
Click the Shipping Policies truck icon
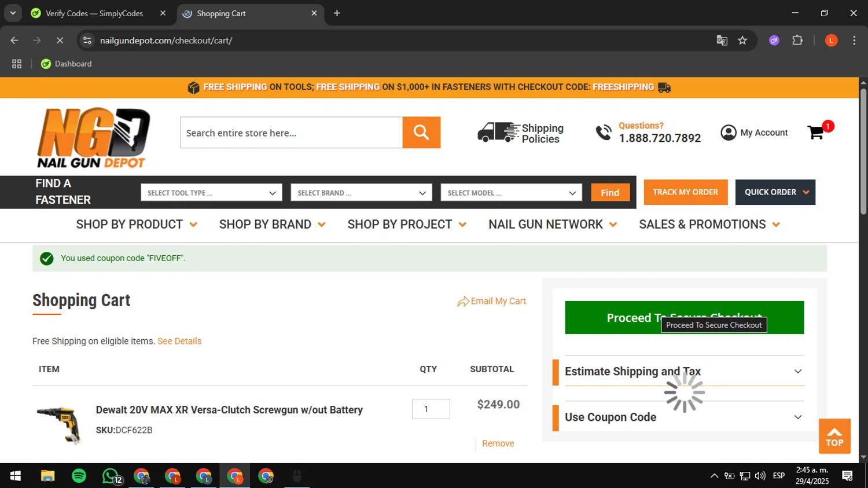point(498,133)
